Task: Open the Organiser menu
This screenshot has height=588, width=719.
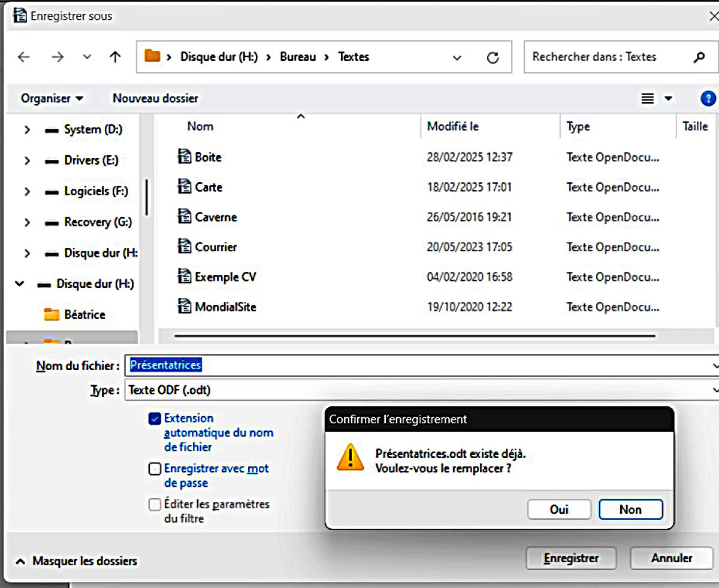Action: pyautogui.click(x=52, y=98)
